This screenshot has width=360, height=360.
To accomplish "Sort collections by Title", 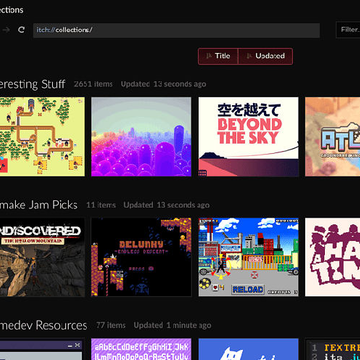I will [x=218, y=56].
